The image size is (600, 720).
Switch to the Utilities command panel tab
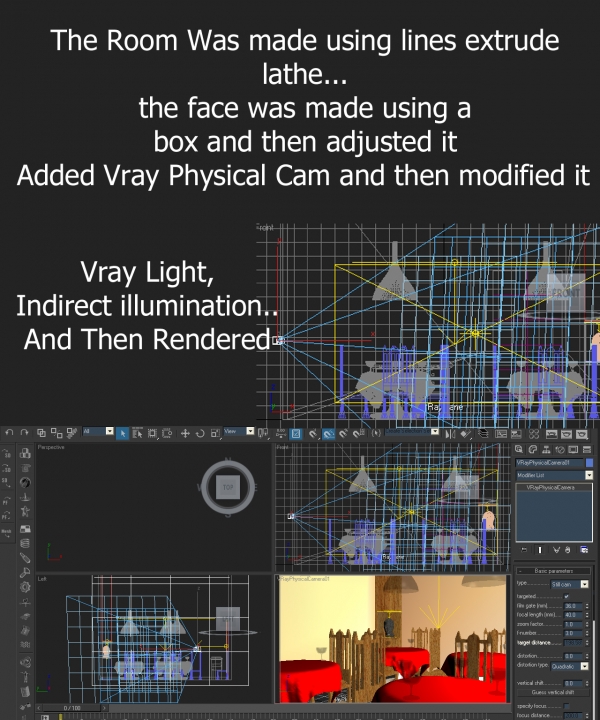(586, 450)
